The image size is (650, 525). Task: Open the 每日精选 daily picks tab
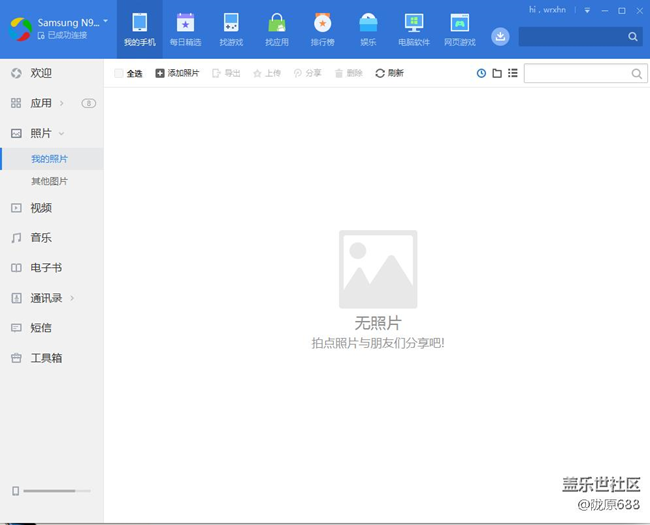(185, 29)
